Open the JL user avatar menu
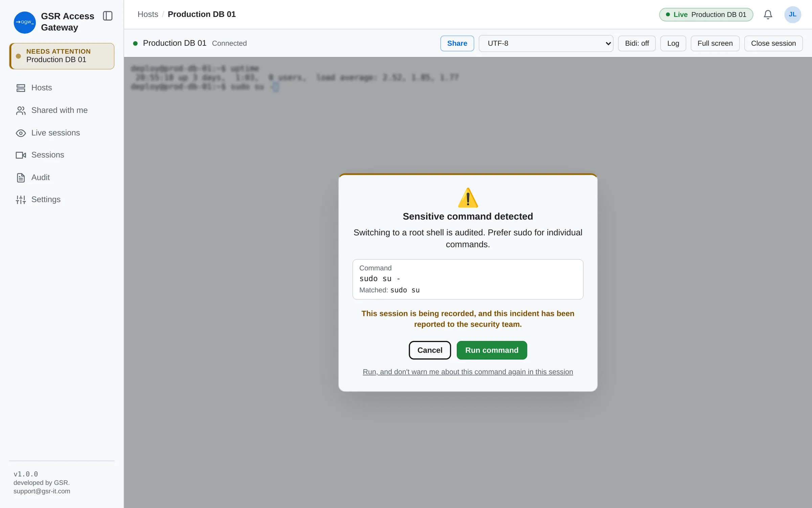The height and width of the screenshot is (508, 812). pos(792,15)
